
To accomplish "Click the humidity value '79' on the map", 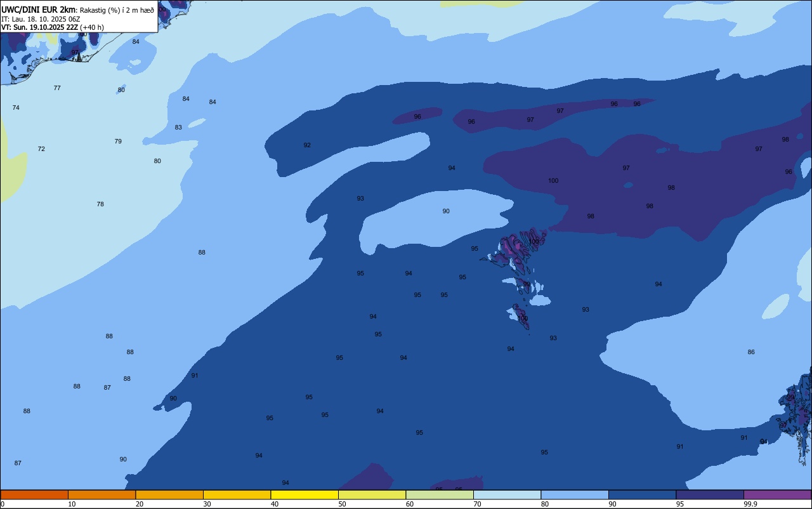I will click(118, 142).
